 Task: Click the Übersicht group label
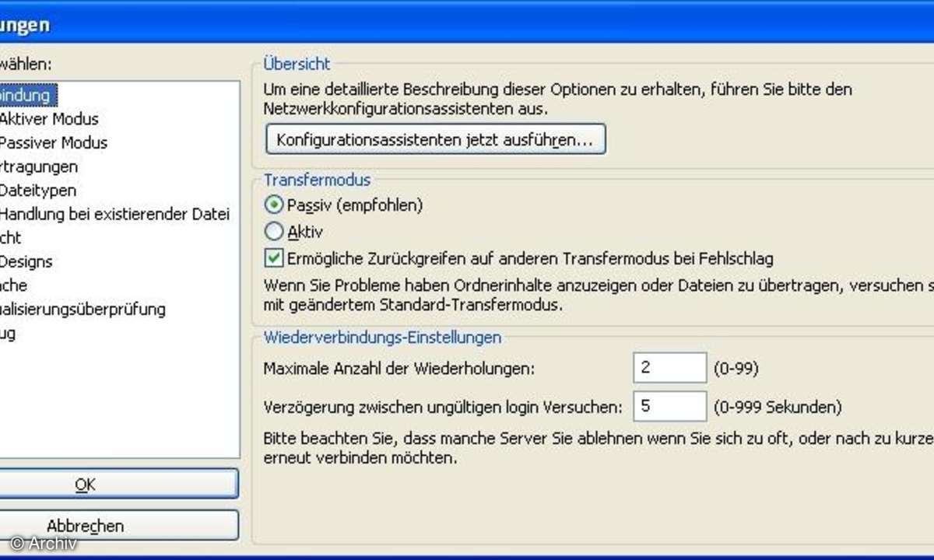(297, 65)
